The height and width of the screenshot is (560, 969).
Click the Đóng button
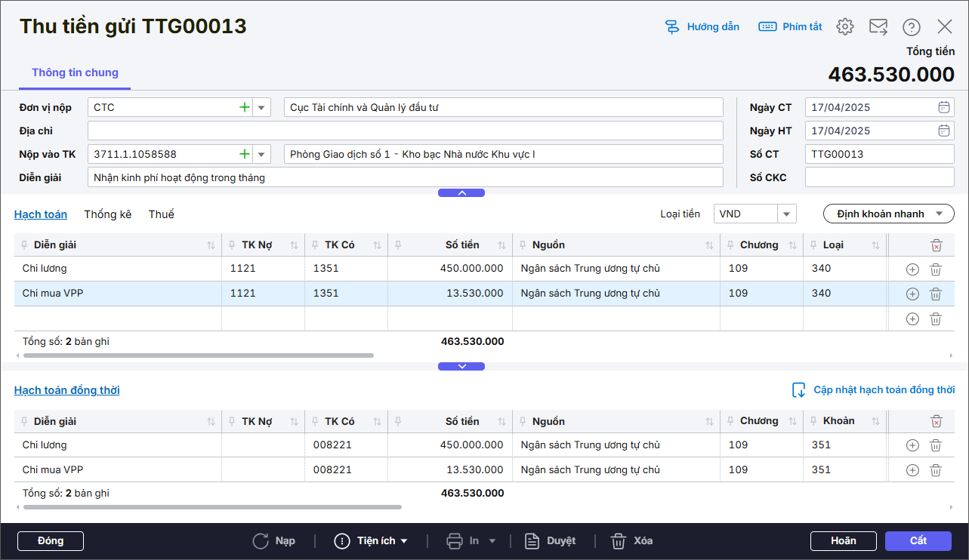coord(51,541)
